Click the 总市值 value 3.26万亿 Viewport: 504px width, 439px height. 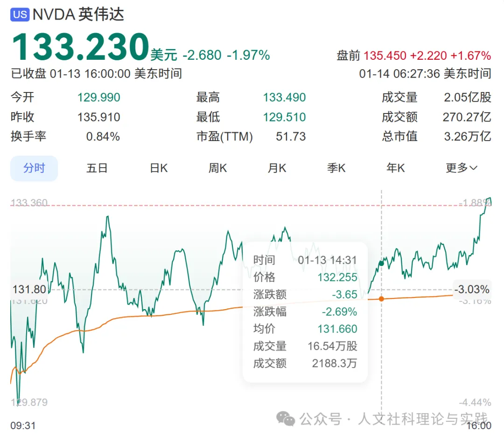click(x=468, y=137)
